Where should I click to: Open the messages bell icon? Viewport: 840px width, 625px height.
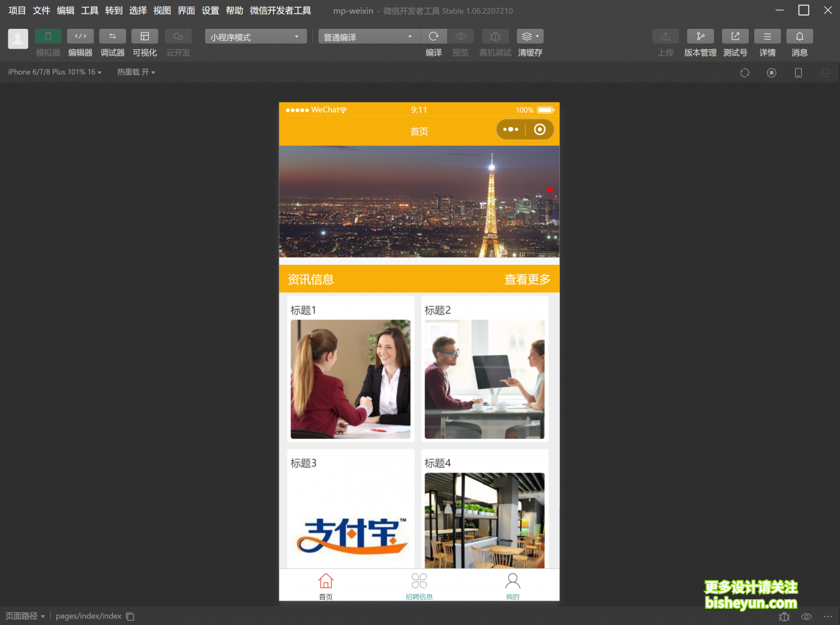(800, 36)
